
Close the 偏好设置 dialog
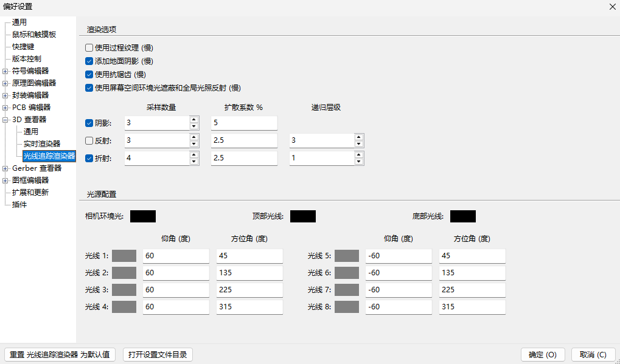point(613,7)
